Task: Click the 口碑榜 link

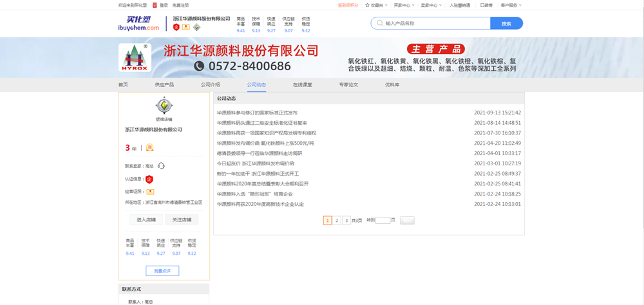Action: pos(486,5)
